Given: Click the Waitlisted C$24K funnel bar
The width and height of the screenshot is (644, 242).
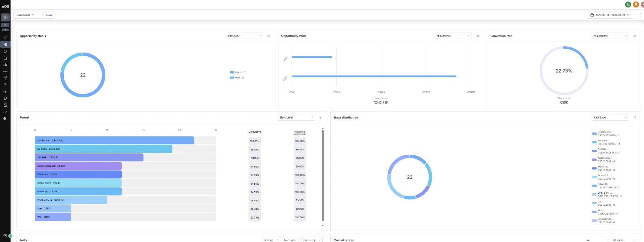Looking at the screenshot, I should pos(78,175).
